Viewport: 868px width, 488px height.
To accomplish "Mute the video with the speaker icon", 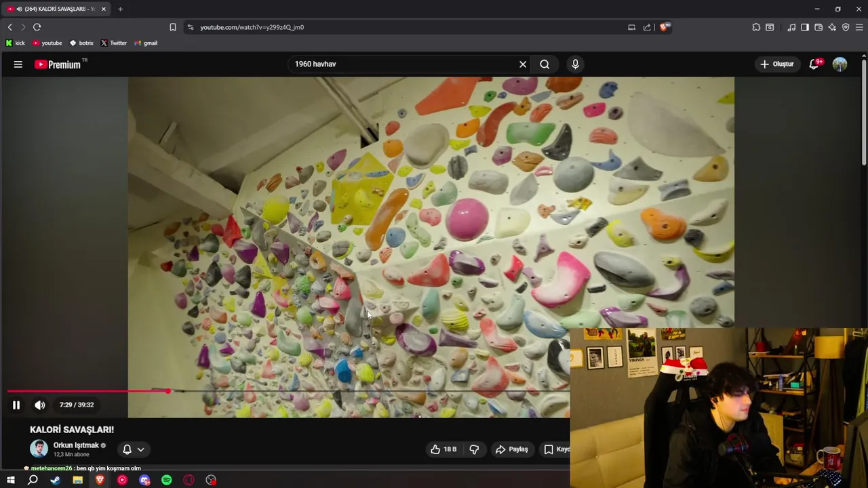I will coord(40,405).
